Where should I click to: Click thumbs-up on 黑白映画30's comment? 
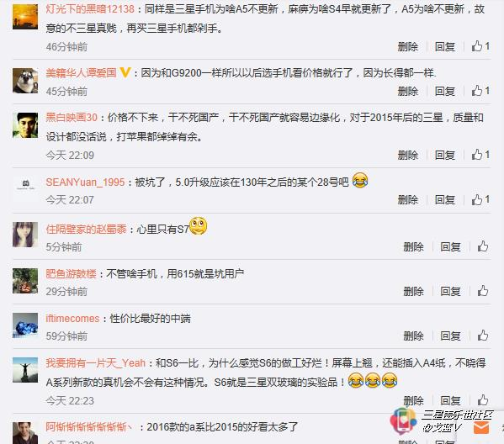480,155
